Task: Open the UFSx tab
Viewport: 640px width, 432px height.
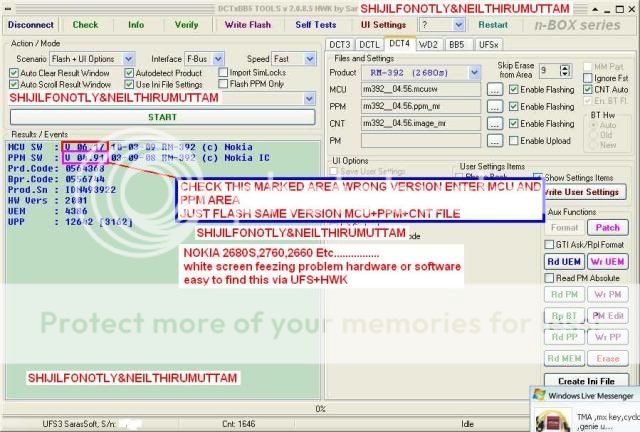Action: coord(488,45)
